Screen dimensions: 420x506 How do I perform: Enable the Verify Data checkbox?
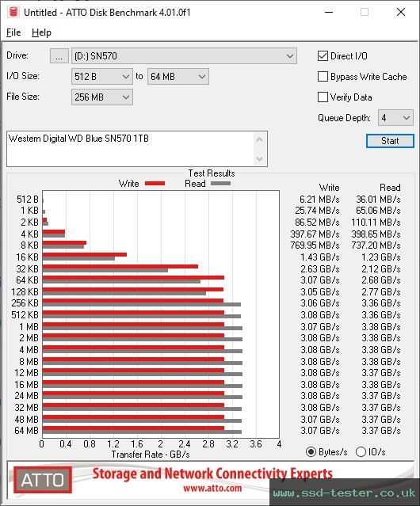coord(323,97)
